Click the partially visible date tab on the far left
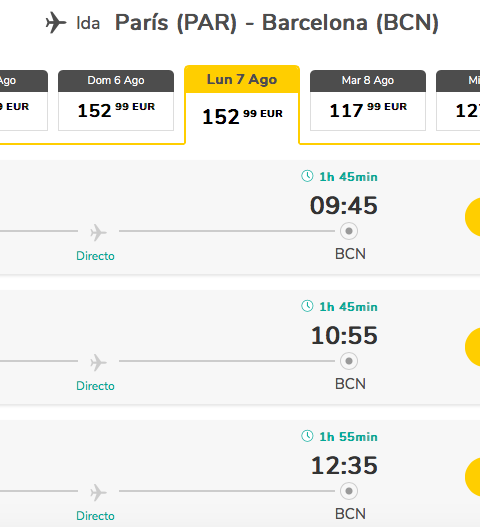480x527 pixels. tap(24, 100)
